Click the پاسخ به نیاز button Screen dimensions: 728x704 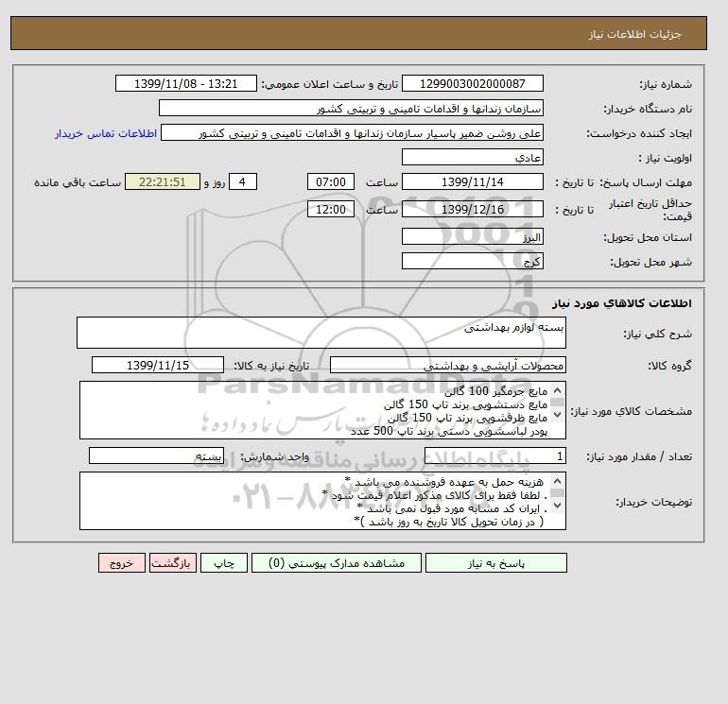tap(495, 563)
